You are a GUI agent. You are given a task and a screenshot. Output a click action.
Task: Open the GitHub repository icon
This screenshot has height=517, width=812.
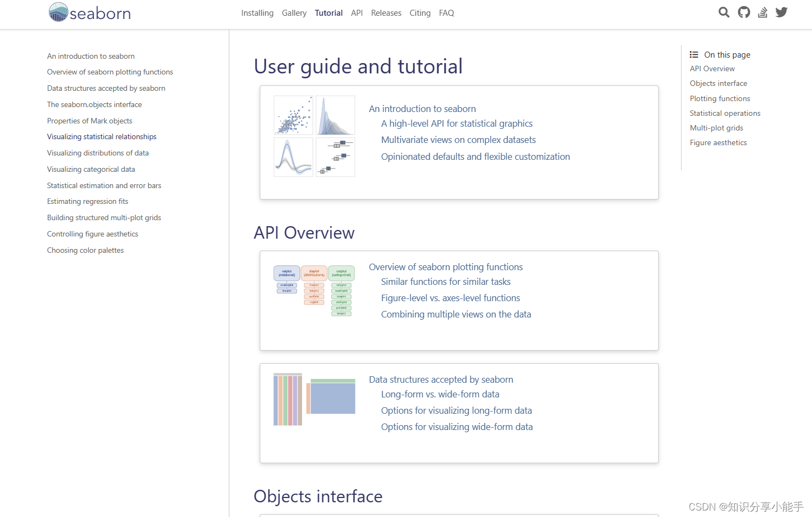pyautogui.click(x=744, y=13)
